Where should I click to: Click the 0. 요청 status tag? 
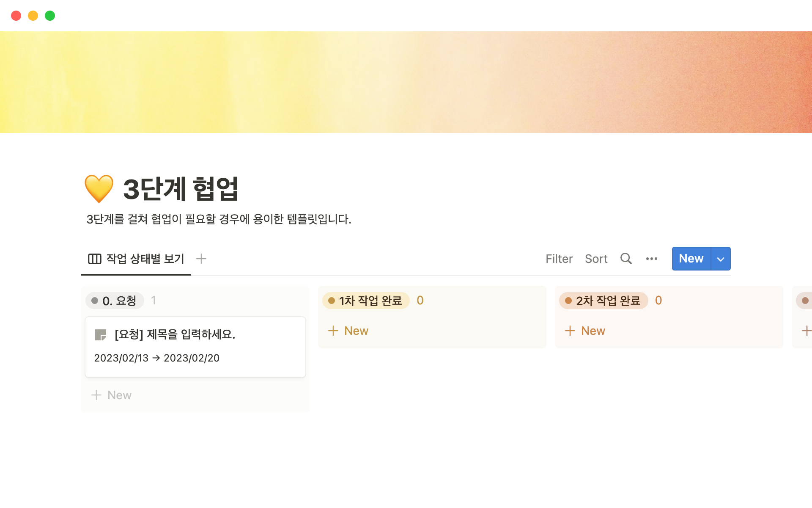(x=115, y=301)
